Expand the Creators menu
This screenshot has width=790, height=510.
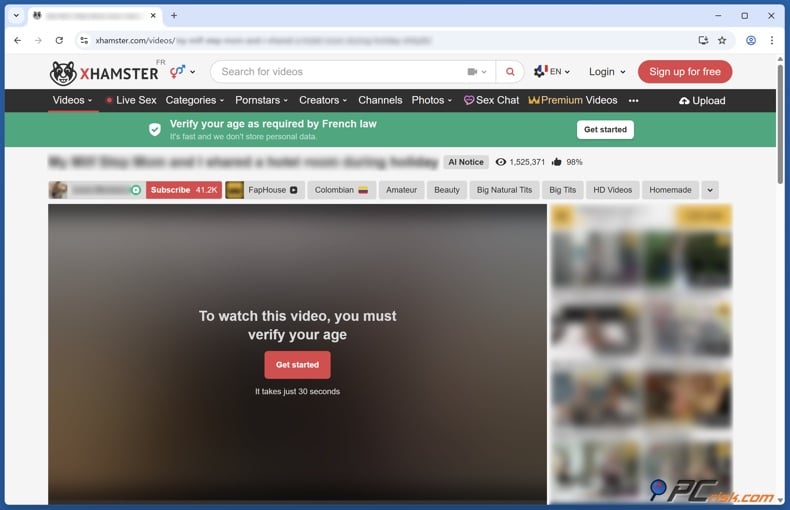pos(323,100)
